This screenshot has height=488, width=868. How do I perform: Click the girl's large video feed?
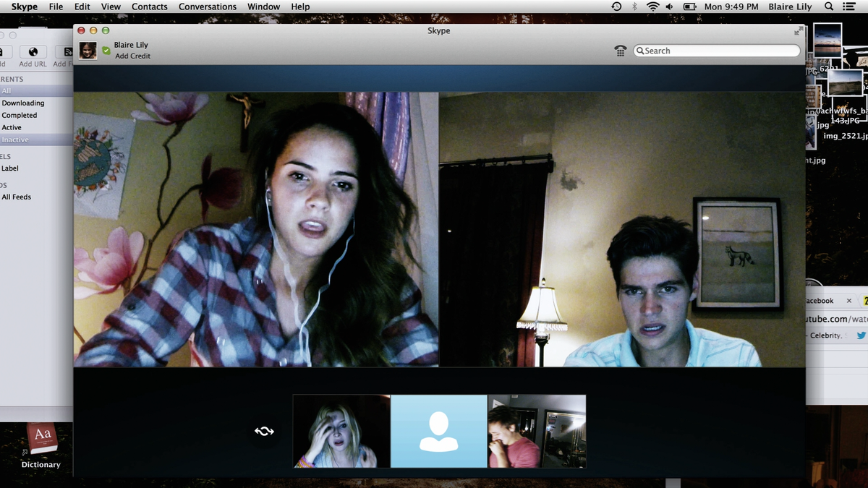point(256,229)
